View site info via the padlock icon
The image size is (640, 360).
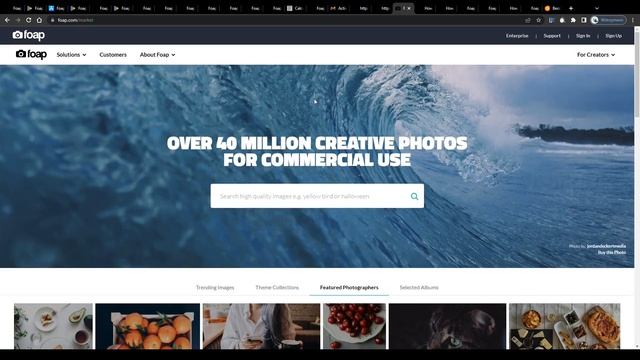(x=52, y=20)
